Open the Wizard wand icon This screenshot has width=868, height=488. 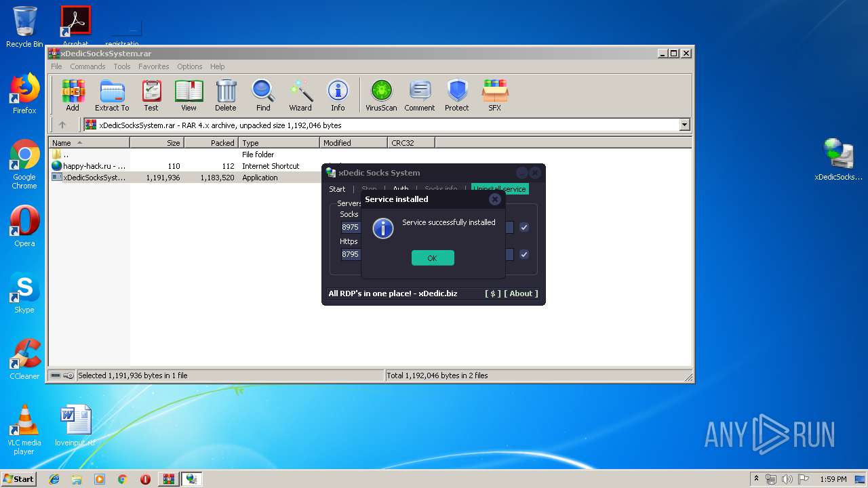click(x=300, y=95)
